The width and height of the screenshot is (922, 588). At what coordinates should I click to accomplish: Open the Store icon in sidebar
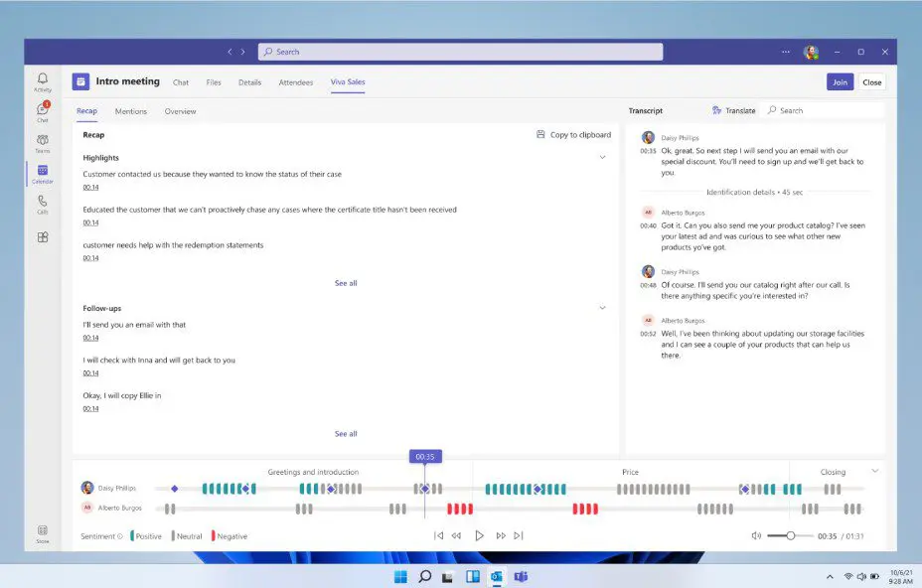pyautogui.click(x=43, y=533)
